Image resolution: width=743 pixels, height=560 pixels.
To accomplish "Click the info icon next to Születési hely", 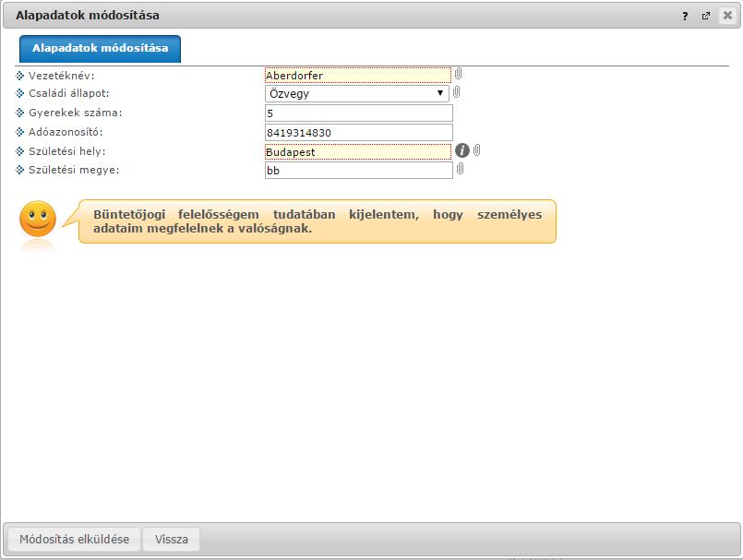I will click(462, 150).
